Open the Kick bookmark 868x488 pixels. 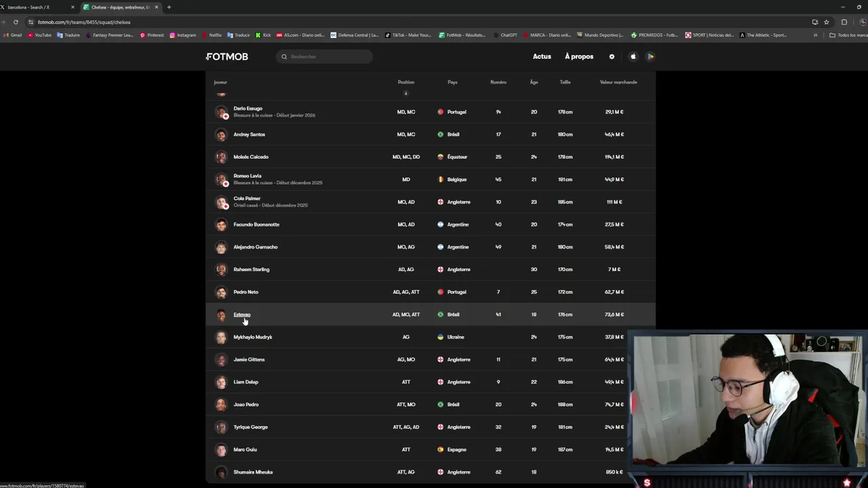pos(263,35)
